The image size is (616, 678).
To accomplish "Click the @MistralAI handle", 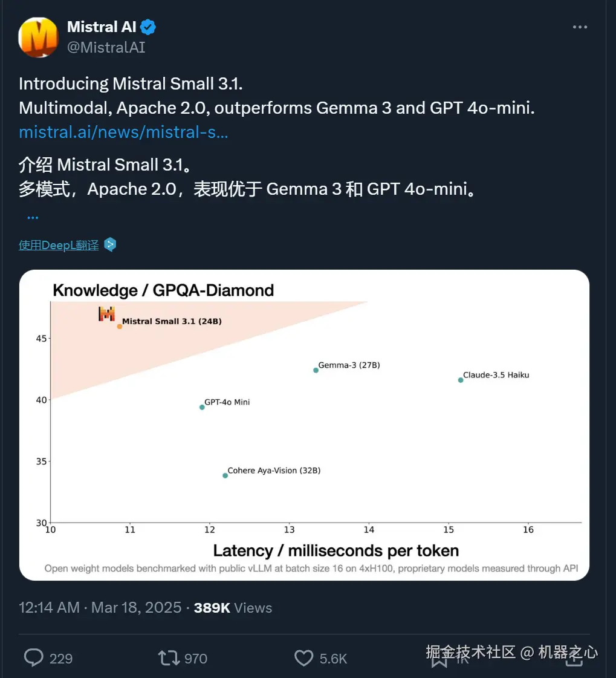I will coord(106,47).
